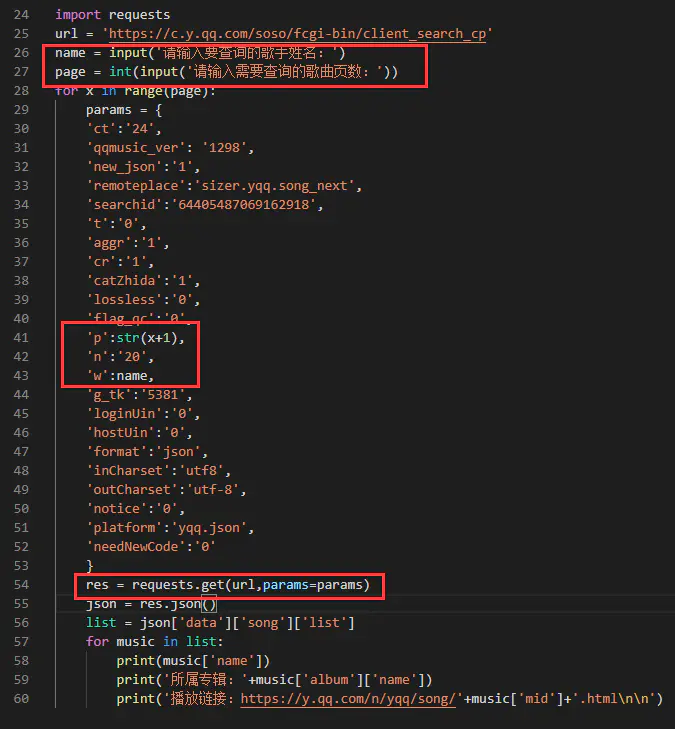Click the y.qq.com song URL on line 60
The image size is (675, 729).
[x=348, y=699]
